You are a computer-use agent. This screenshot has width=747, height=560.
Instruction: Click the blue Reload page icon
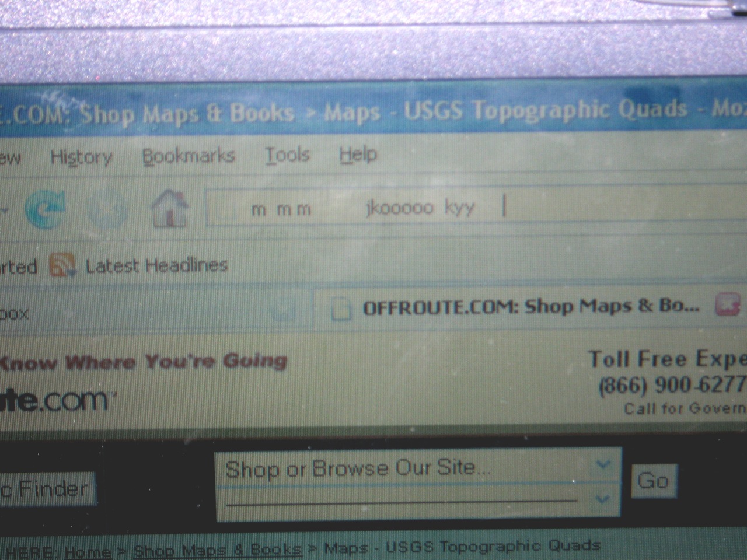coord(45,209)
